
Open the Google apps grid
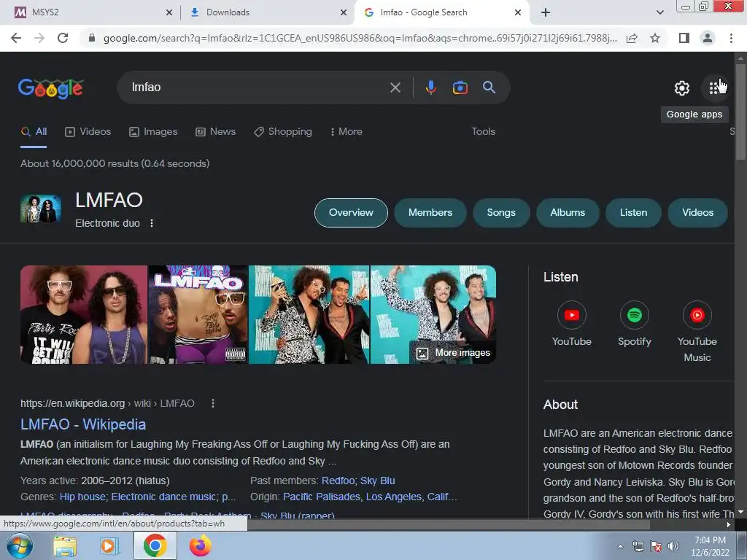[x=713, y=88]
